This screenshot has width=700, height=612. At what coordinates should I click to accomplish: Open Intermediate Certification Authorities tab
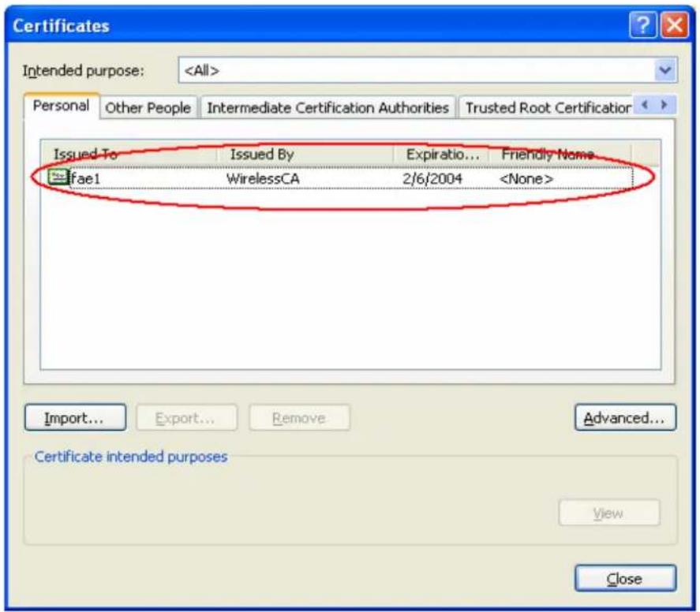(328, 107)
